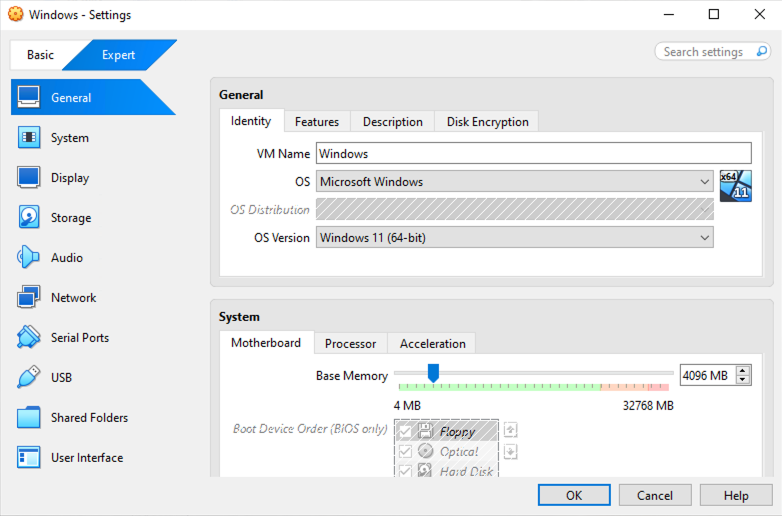Image resolution: width=782 pixels, height=516 pixels.
Task: Select the User Interface label
Action: point(87,458)
